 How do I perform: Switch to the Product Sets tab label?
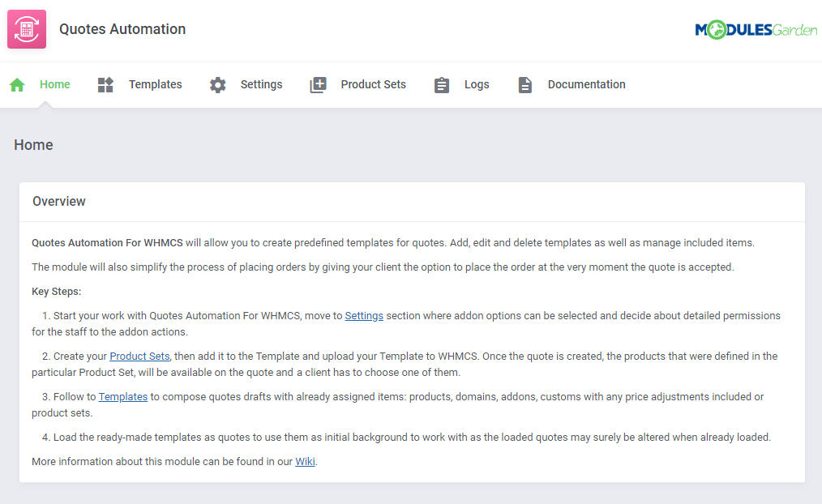point(373,84)
